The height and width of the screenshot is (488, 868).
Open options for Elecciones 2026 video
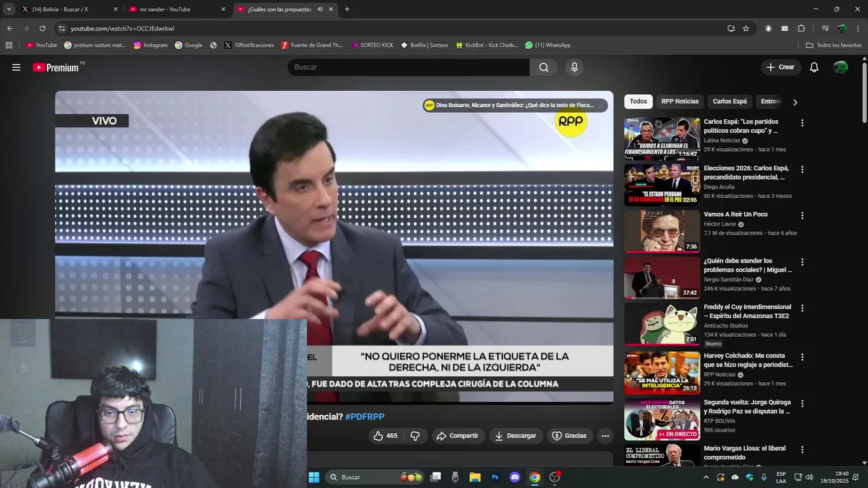click(802, 169)
